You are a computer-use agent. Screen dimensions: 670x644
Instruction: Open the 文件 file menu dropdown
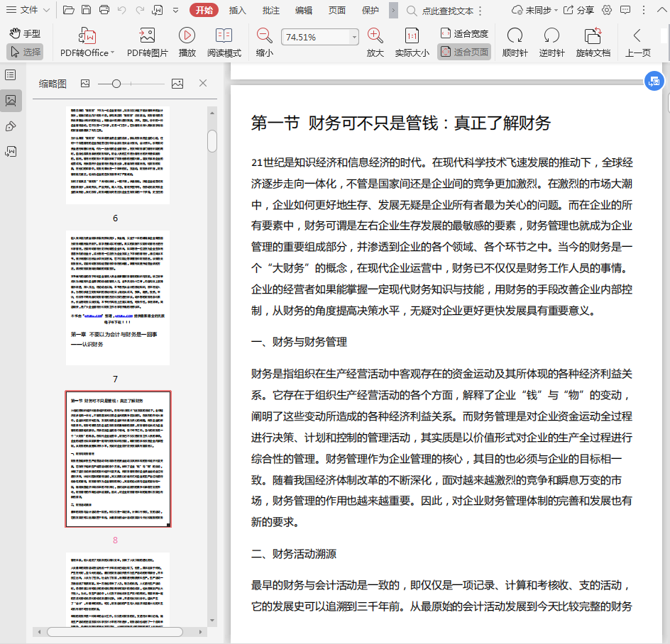click(x=29, y=10)
